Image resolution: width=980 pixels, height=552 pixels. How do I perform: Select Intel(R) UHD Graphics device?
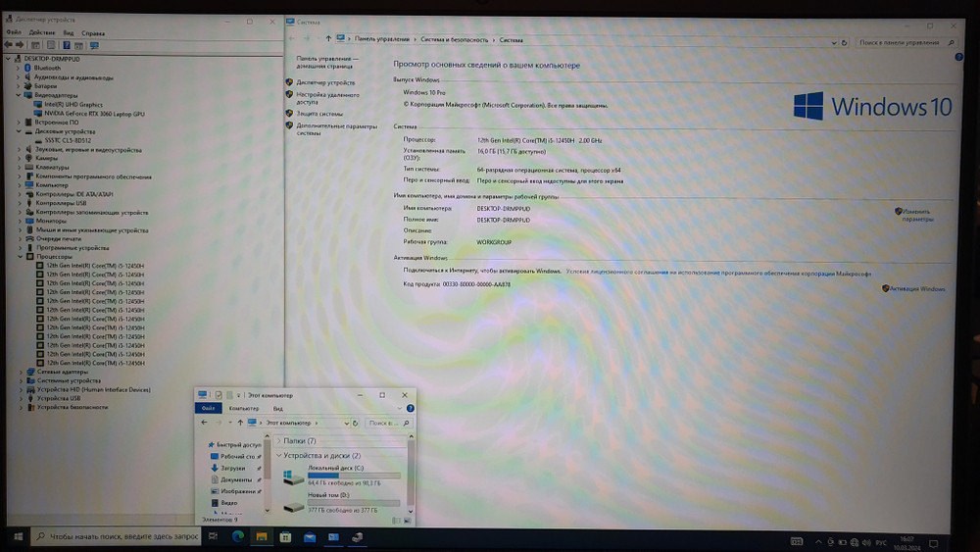[x=73, y=104]
